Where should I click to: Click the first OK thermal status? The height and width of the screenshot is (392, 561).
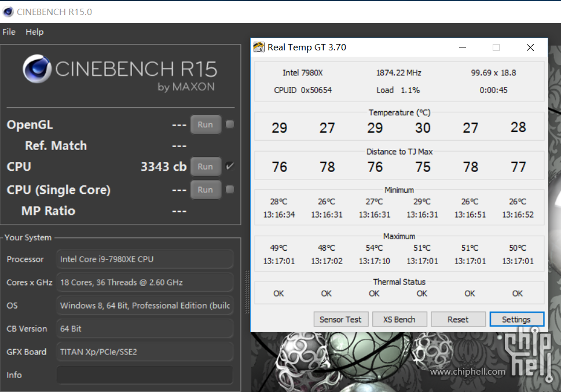tap(278, 294)
